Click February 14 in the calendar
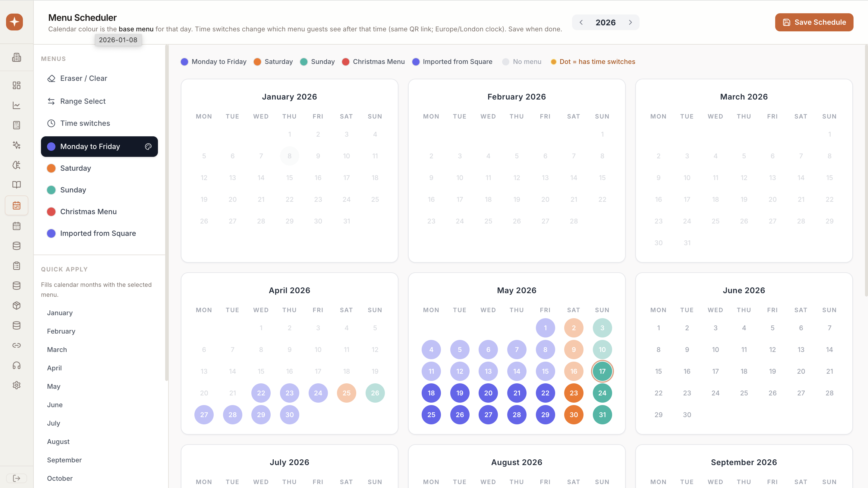The image size is (868, 488). point(574,178)
